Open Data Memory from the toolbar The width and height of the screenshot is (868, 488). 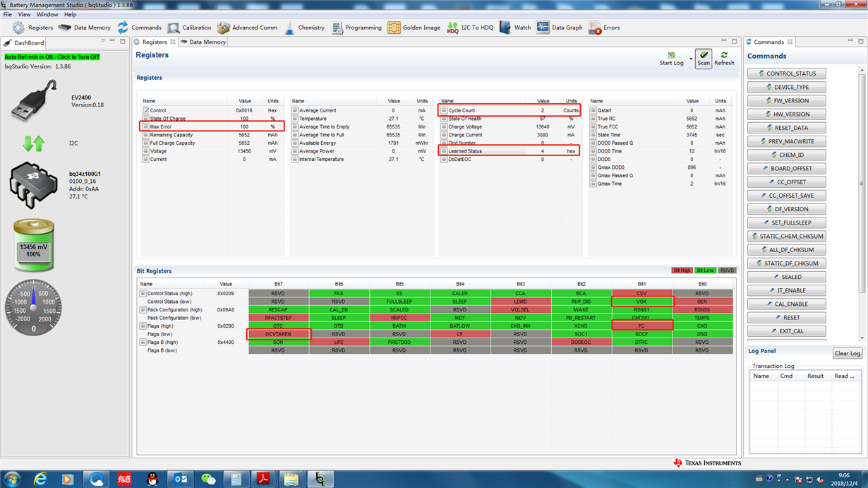(x=85, y=28)
